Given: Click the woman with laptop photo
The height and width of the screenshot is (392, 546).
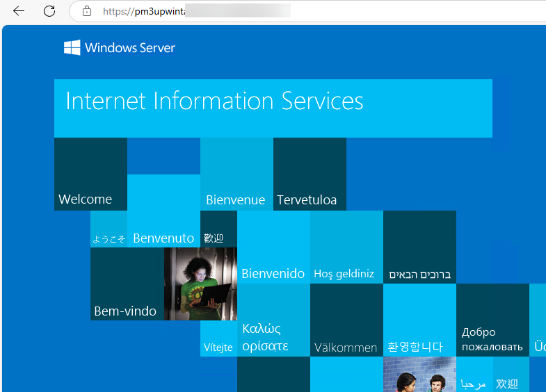Looking at the screenshot, I should point(200,284).
